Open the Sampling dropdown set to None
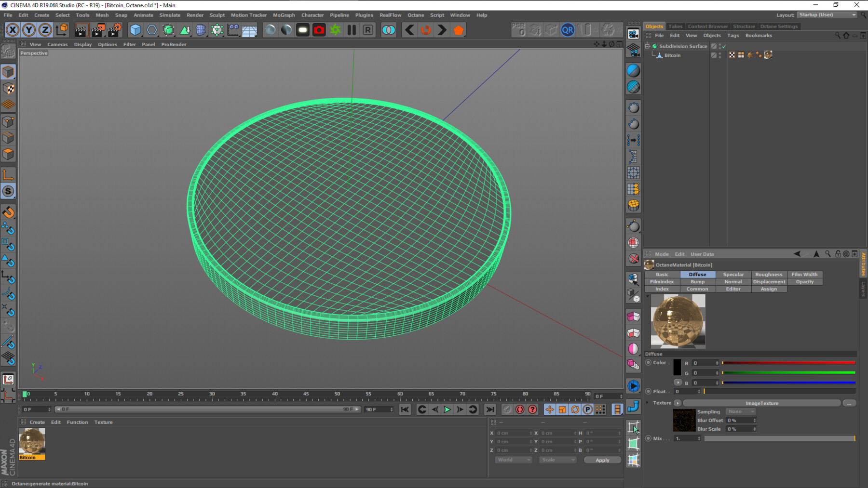 (x=740, y=412)
